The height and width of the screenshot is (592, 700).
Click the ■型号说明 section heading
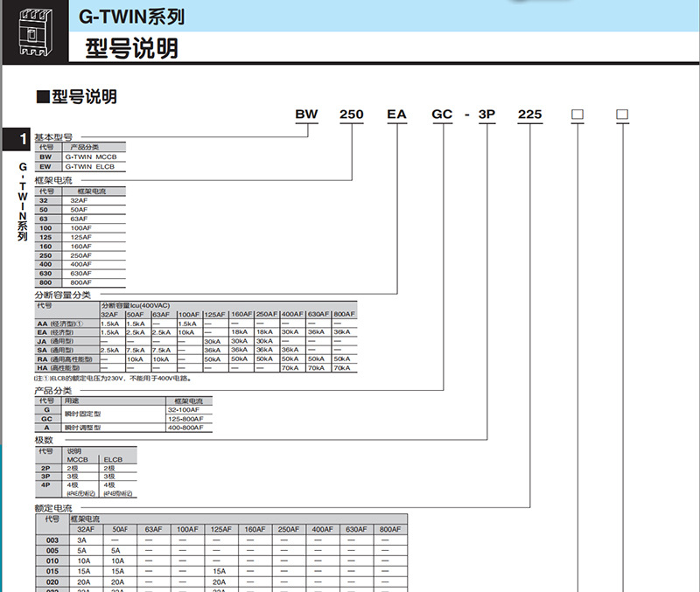click(x=77, y=97)
